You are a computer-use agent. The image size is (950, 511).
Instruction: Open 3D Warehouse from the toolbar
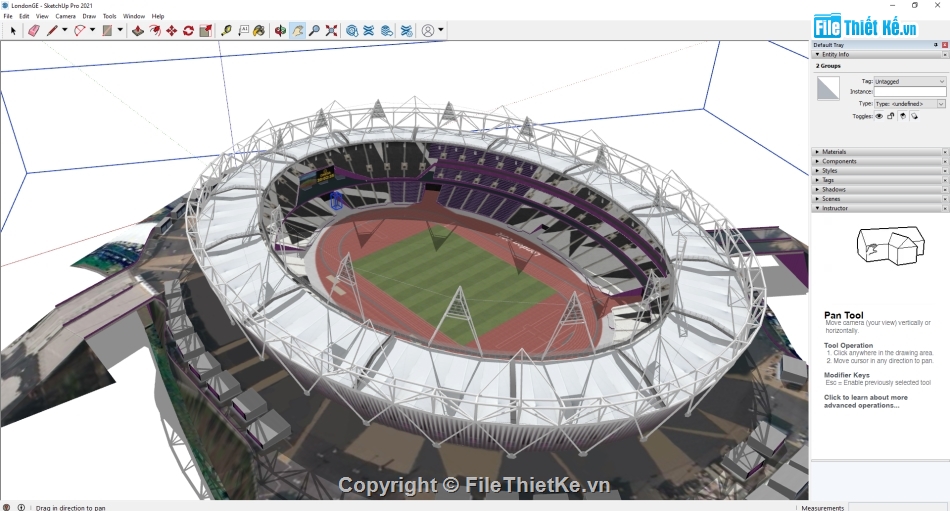click(x=352, y=30)
